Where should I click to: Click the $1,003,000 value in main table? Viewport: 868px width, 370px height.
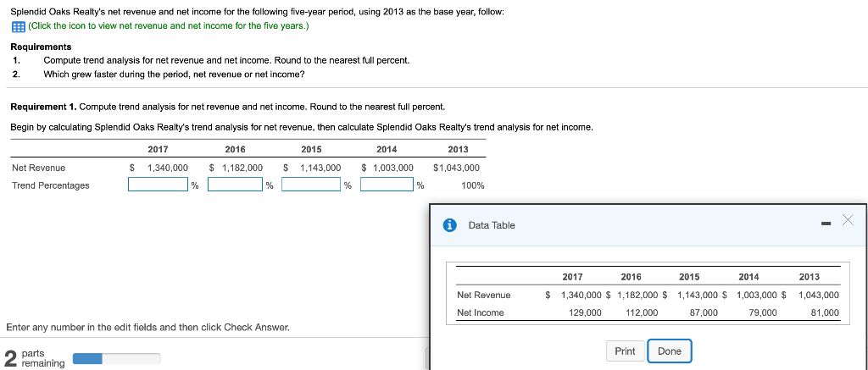pos(387,168)
